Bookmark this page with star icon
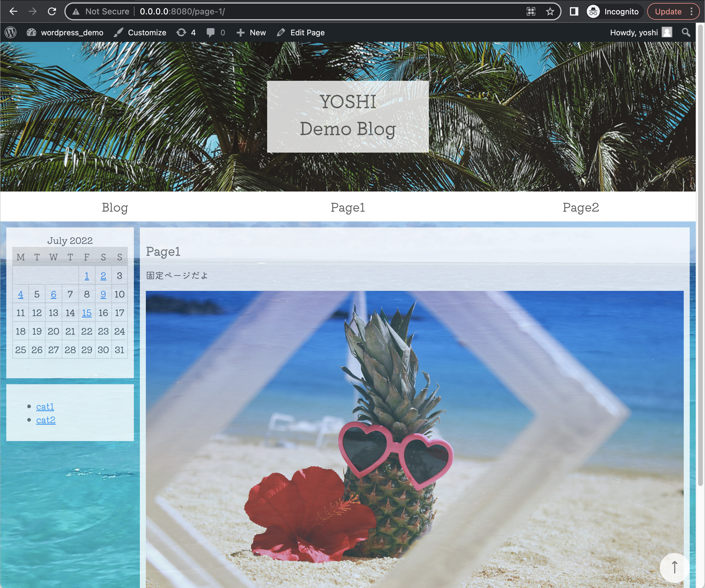705x588 pixels. click(550, 11)
